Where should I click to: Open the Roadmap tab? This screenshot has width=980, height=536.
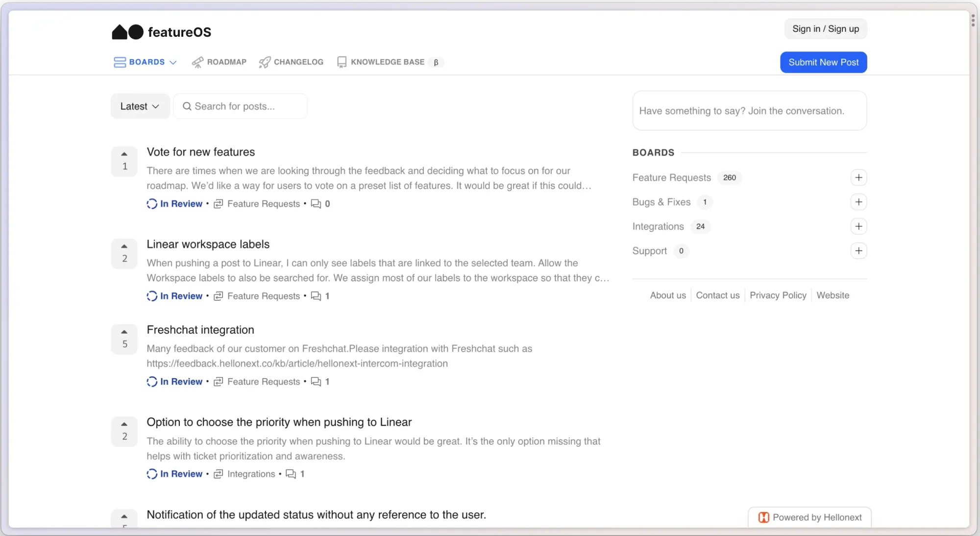[219, 62]
